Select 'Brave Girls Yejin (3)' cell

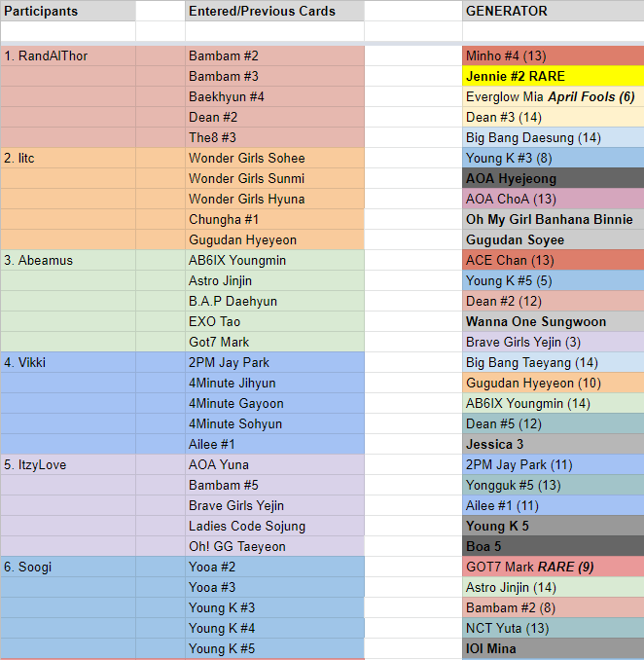(x=554, y=343)
